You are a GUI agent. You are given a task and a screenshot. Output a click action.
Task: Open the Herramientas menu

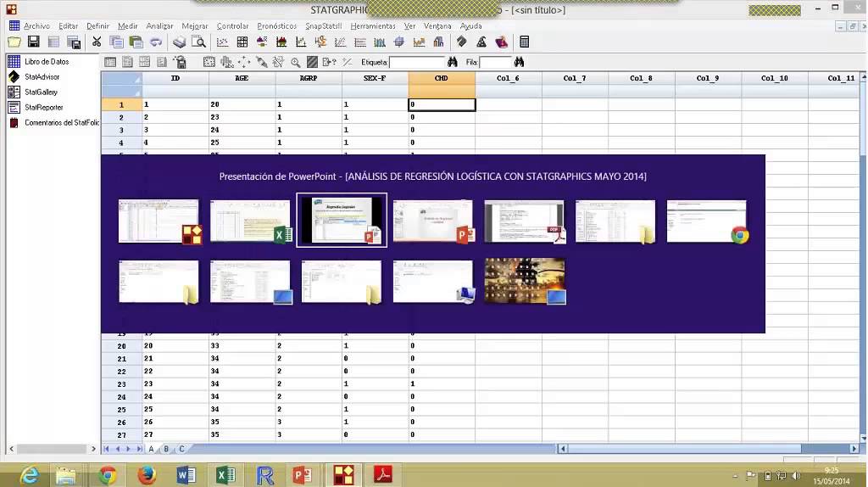tap(373, 26)
